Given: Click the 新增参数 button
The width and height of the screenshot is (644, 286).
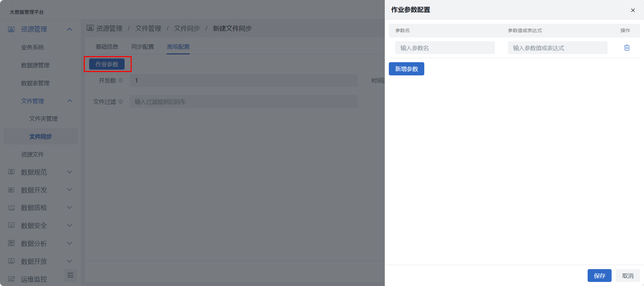Looking at the screenshot, I should click(x=406, y=69).
